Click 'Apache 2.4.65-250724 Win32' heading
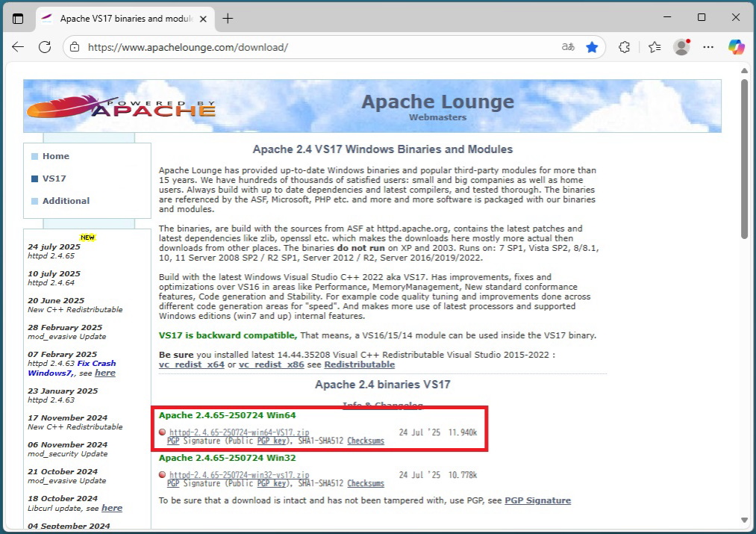Screen dimensions: 756x534 pos(227,458)
